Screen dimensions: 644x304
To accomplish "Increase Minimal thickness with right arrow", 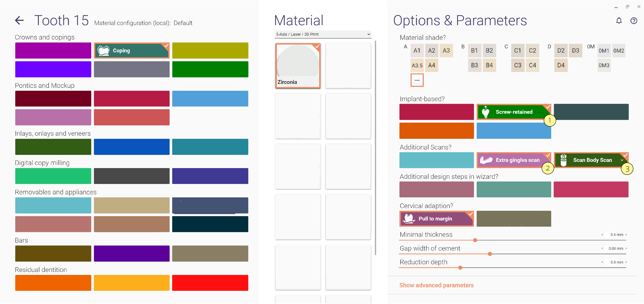I will pos(626,234).
